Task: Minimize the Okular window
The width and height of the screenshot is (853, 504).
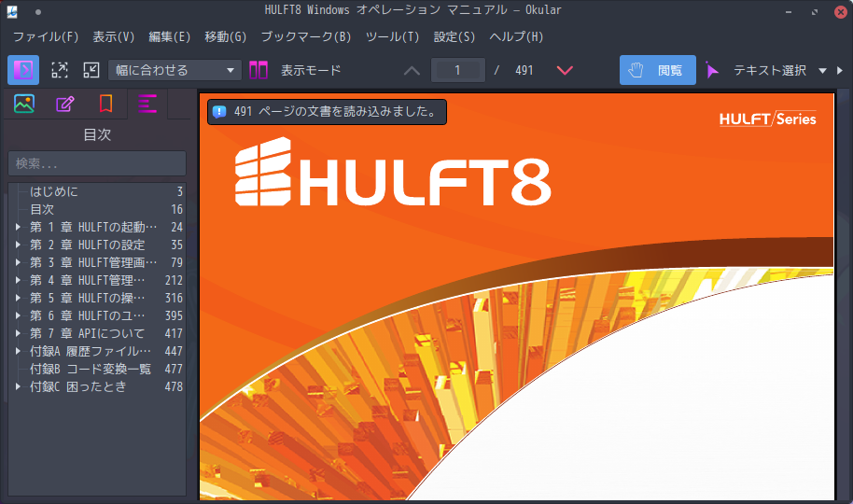Action: [x=789, y=11]
